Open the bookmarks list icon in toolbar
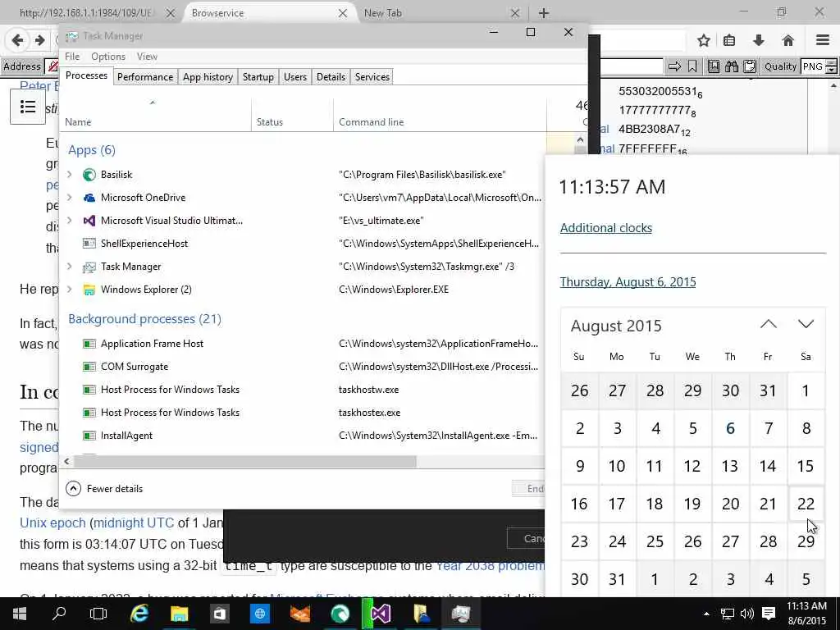 (x=729, y=40)
